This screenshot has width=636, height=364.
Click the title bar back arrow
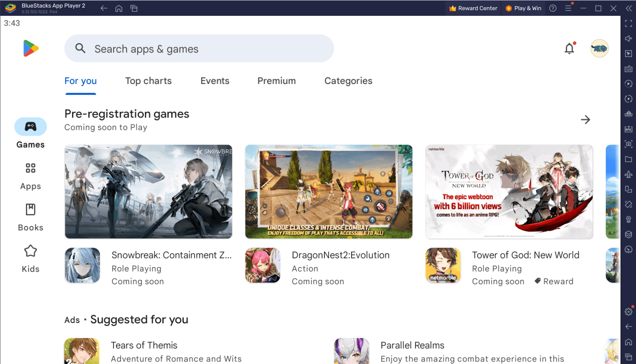[x=104, y=8]
